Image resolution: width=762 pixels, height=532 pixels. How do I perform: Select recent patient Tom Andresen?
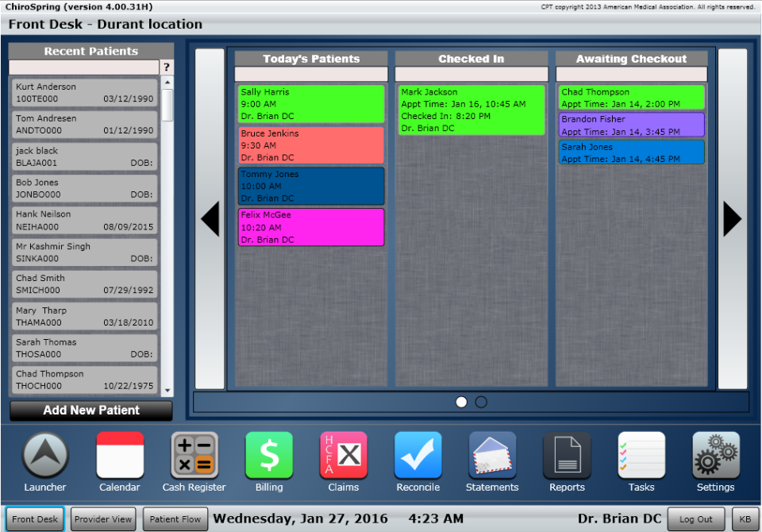coord(85,124)
